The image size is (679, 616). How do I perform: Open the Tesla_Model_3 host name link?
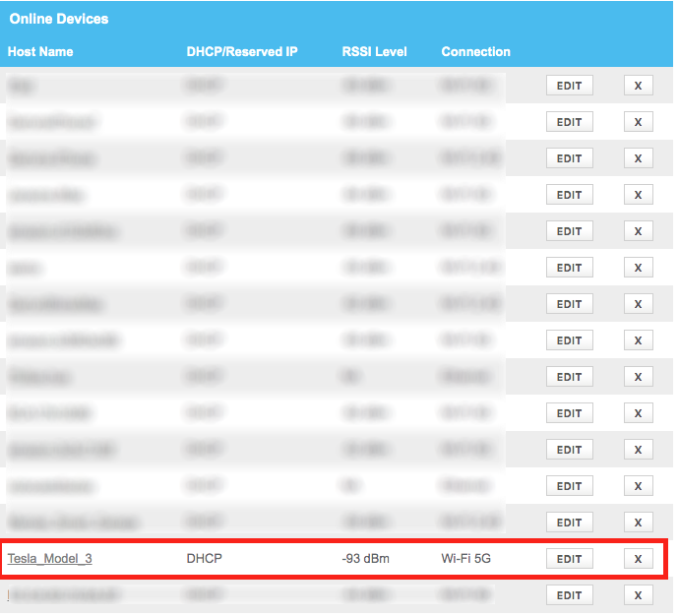click(50, 558)
